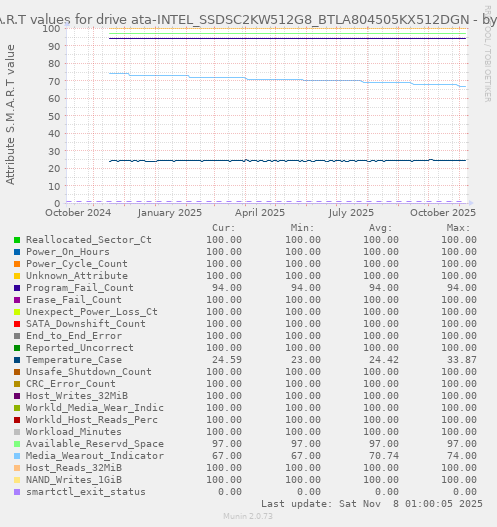Image resolution: width=497 pixels, height=527 pixels.
Task: Click the Erase_Fail_Count purple legend swatch
Action: click(x=17, y=300)
